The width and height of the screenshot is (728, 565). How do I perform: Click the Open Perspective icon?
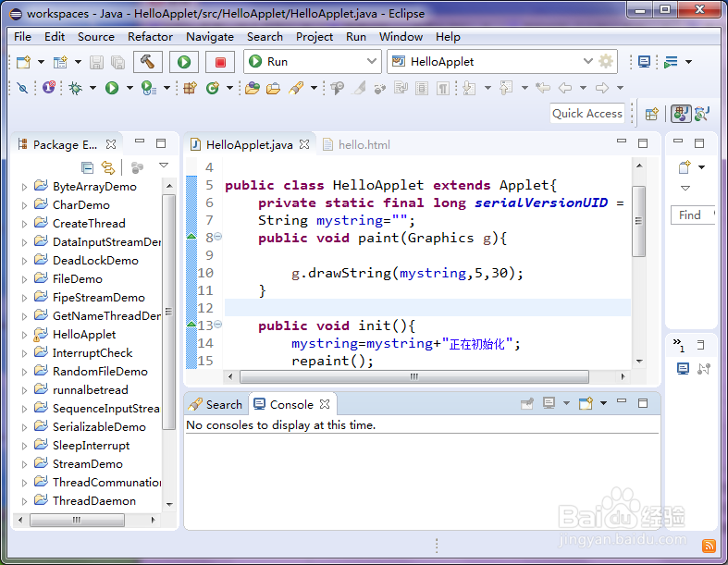[652, 114]
